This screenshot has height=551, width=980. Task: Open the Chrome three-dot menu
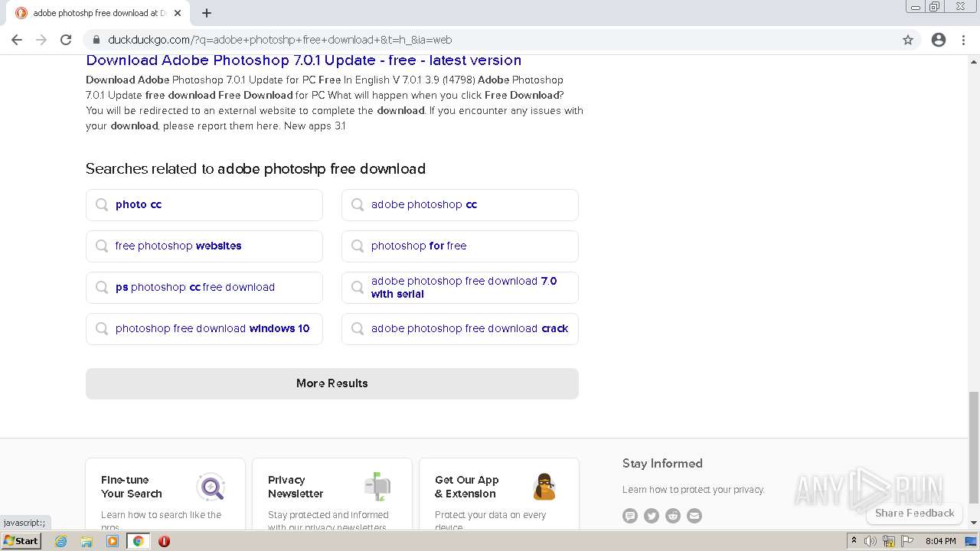click(x=963, y=40)
